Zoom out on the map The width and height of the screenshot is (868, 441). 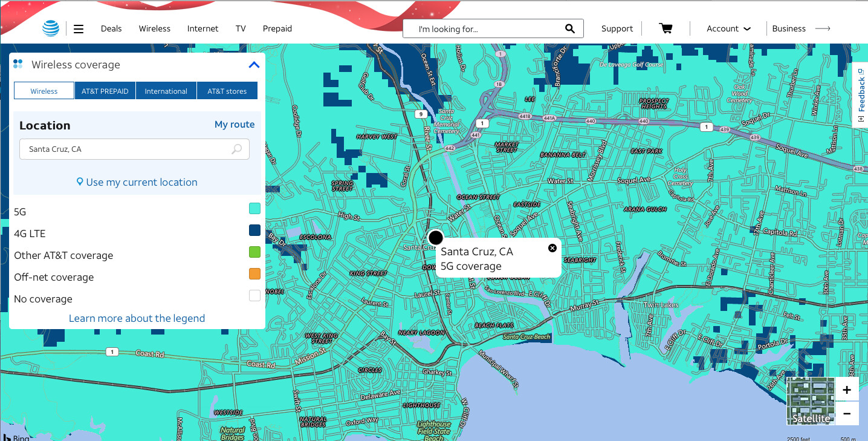[x=846, y=413]
